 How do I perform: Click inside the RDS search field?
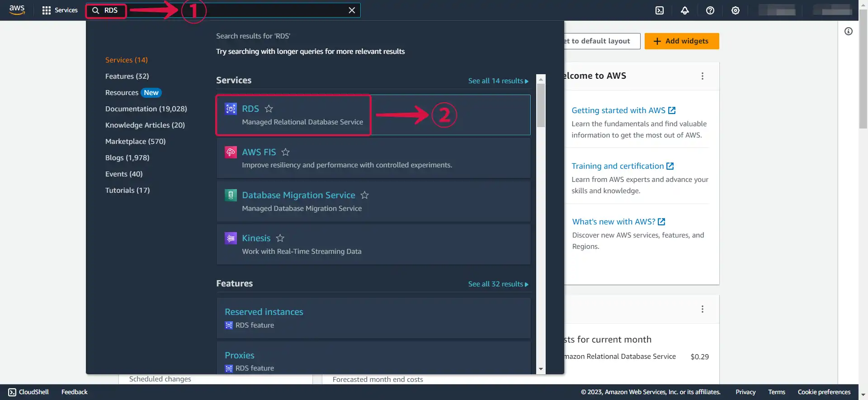coord(224,10)
